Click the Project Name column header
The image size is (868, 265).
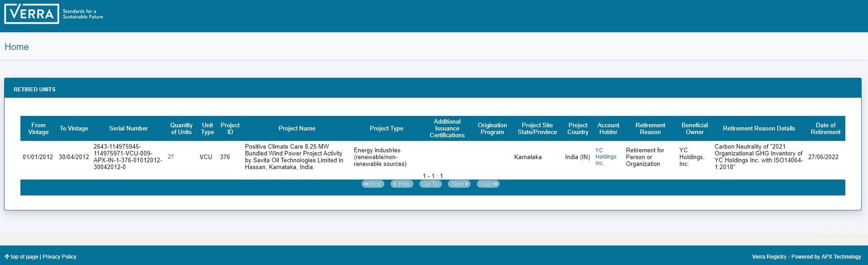pos(297,129)
